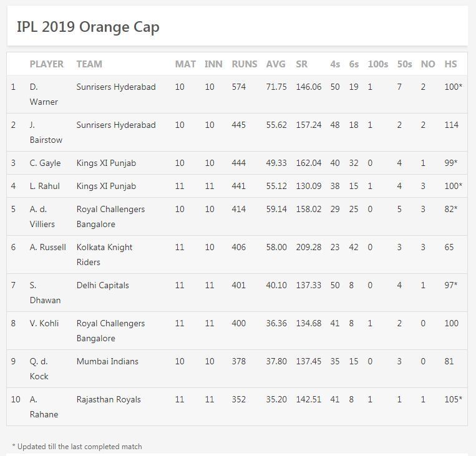Click on C. Gayle's name
The image size is (476, 456).
45,163
